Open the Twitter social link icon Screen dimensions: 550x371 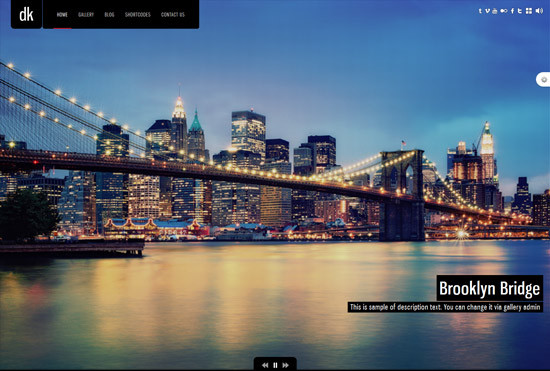(x=520, y=11)
